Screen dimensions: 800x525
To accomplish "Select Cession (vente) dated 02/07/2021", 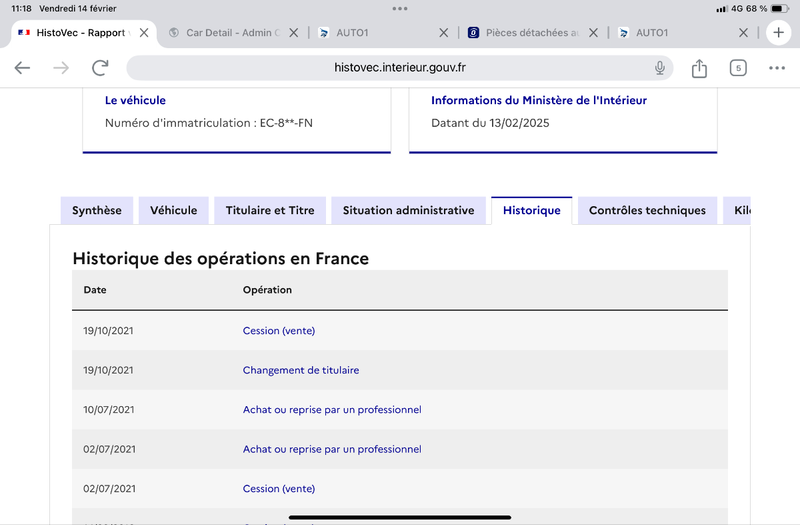I will click(x=279, y=489).
